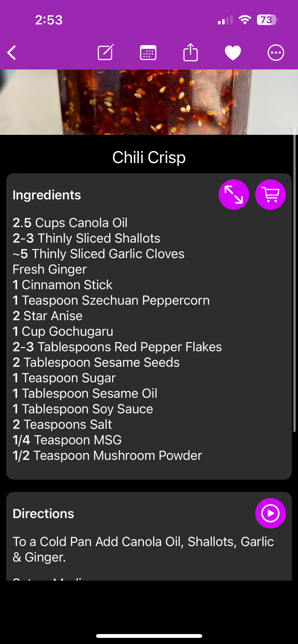298x644 pixels.
Task: Tap the chili crisp recipe photo
Action: pyautogui.click(x=149, y=102)
